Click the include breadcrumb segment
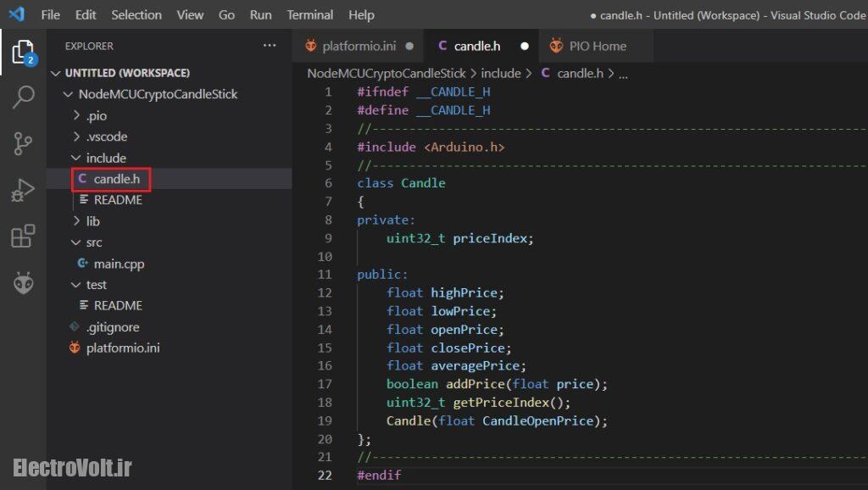This screenshot has height=490, width=868. click(x=500, y=74)
